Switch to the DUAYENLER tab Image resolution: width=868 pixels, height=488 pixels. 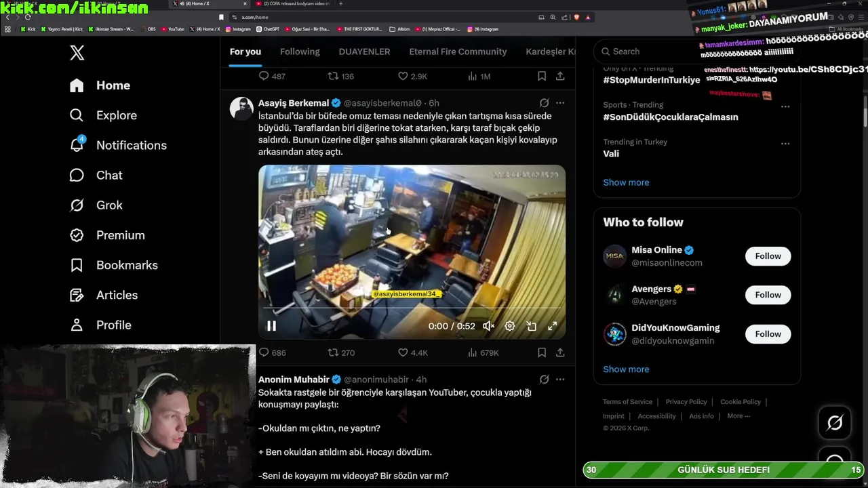(364, 52)
